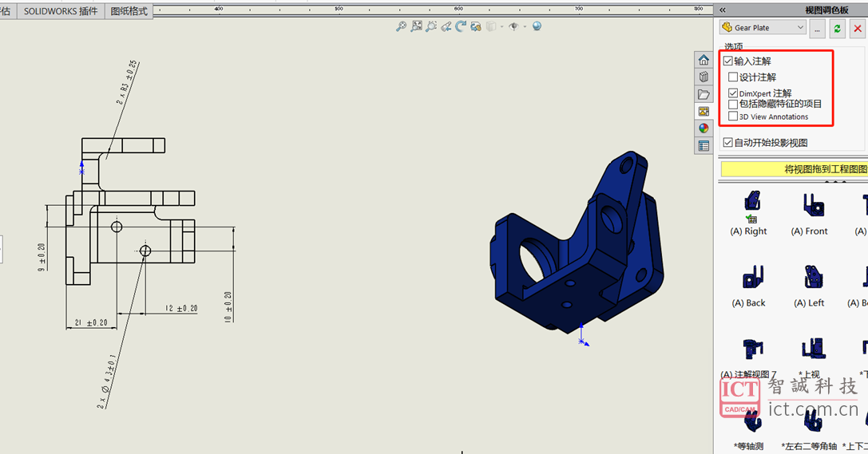The height and width of the screenshot is (454, 868).
Task: Select the Zoom to Area tool
Action: (416, 26)
